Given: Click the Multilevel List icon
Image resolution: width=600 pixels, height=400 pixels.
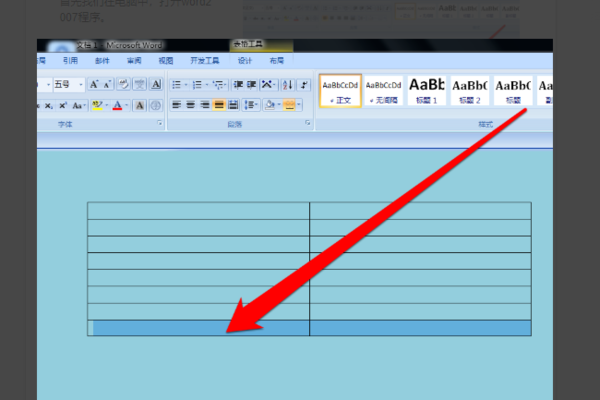Looking at the screenshot, I should click(x=218, y=85).
